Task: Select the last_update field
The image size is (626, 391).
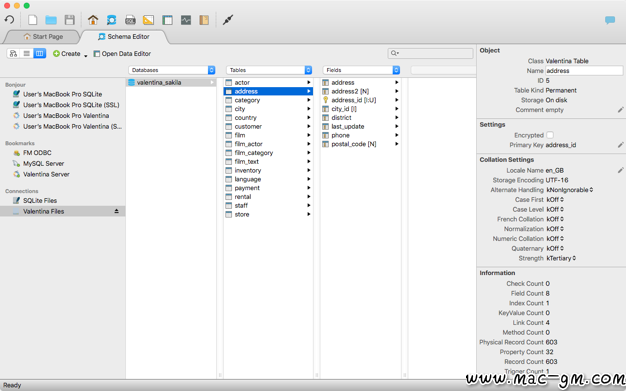Action: tap(361, 126)
